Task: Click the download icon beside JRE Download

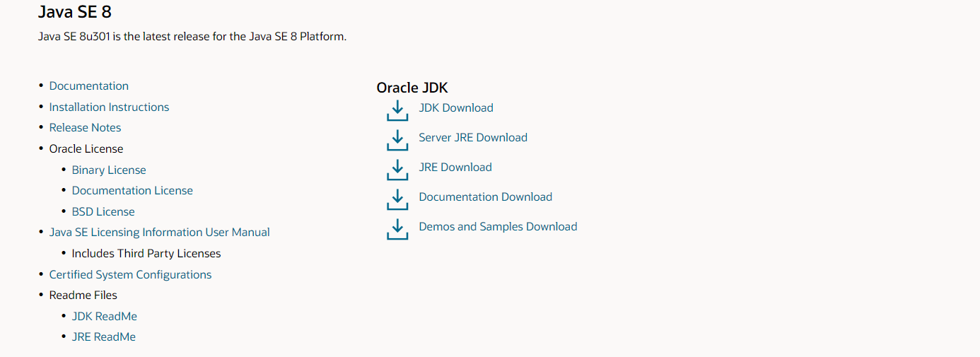Action: point(397,170)
